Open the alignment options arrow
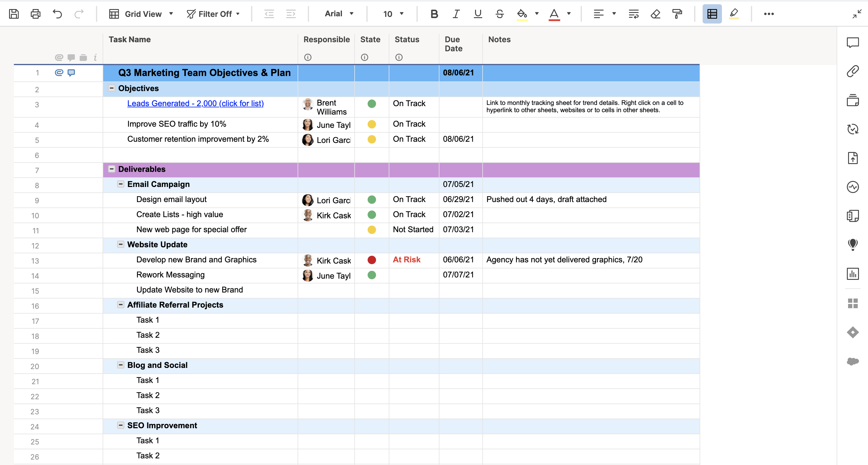The height and width of the screenshot is (465, 868). [614, 14]
